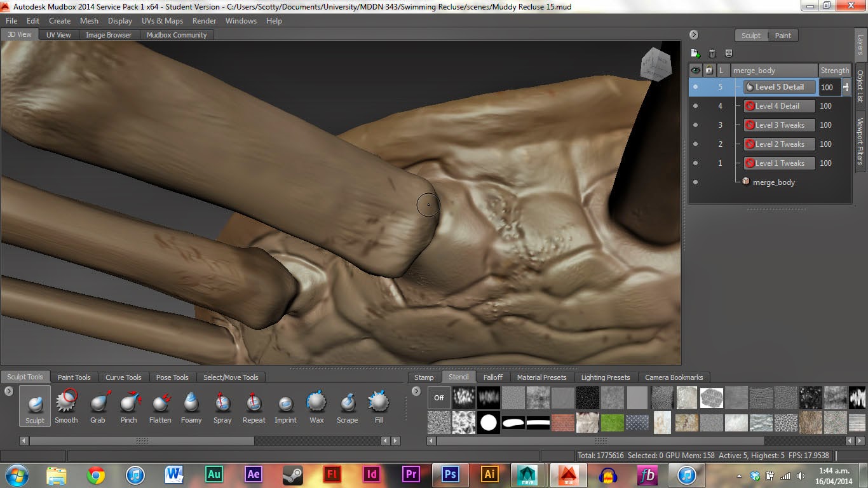
Task: Select the Grab tool
Action: (98, 406)
